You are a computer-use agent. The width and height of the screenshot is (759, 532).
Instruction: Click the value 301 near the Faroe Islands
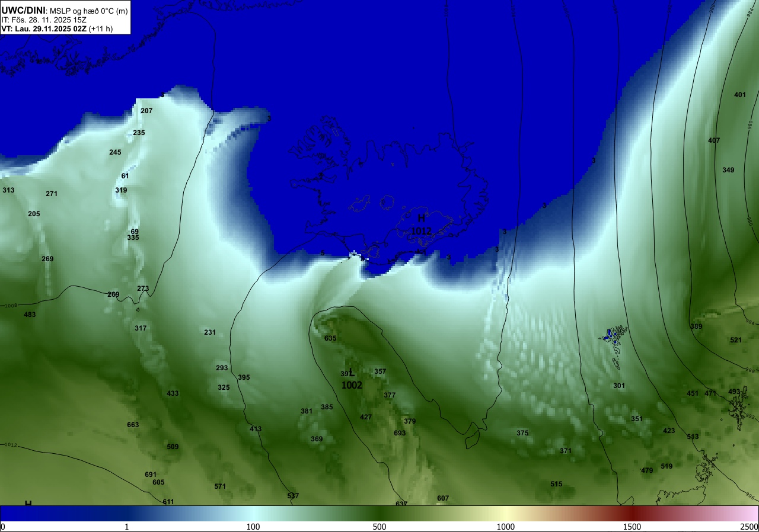619,386
